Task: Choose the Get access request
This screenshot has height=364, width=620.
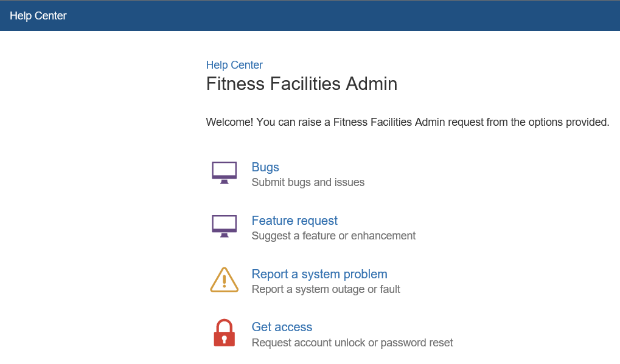Action: (x=282, y=327)
